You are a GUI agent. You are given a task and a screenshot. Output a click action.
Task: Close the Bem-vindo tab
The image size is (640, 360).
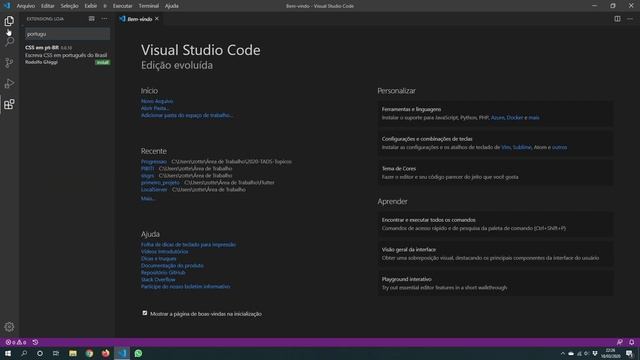[157, 19]
